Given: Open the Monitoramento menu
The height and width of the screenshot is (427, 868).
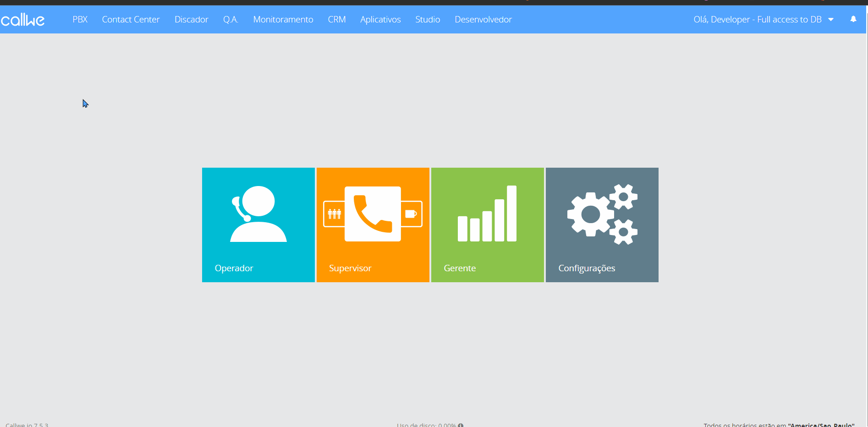Looking at the screenshot, I should click(283, 20).
